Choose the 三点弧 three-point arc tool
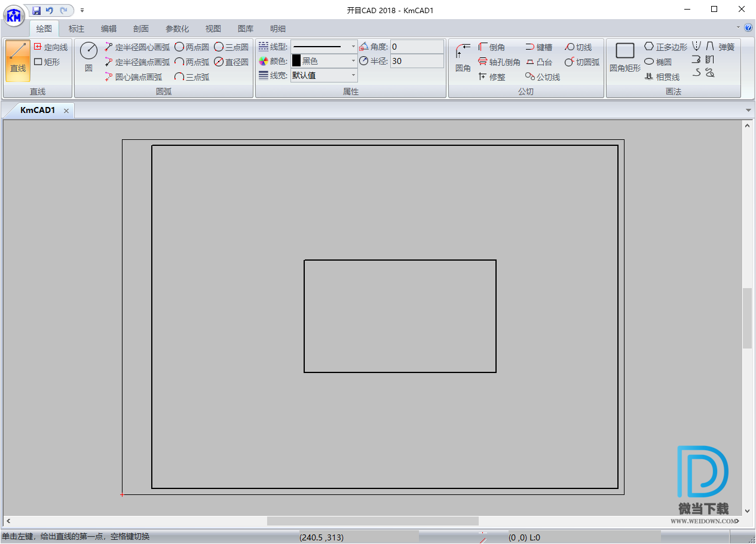Image resolution: width=756 pixels, height=544 pixels. click(192, 77)
